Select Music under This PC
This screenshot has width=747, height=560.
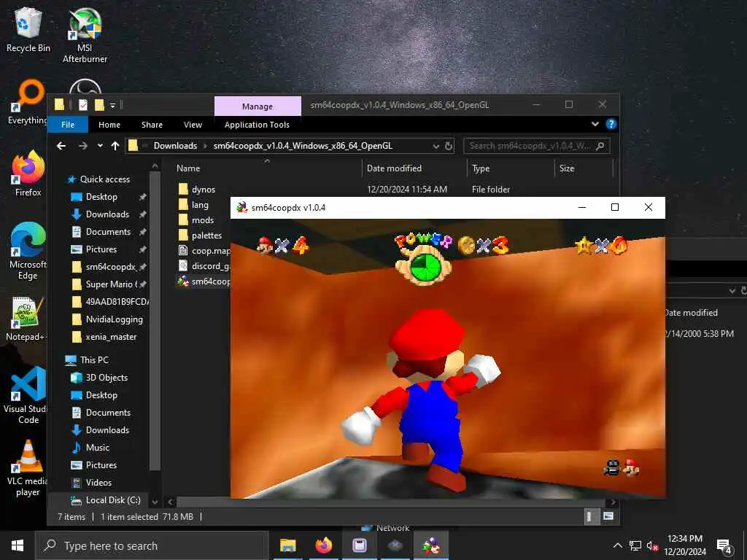tap(98, 448)
